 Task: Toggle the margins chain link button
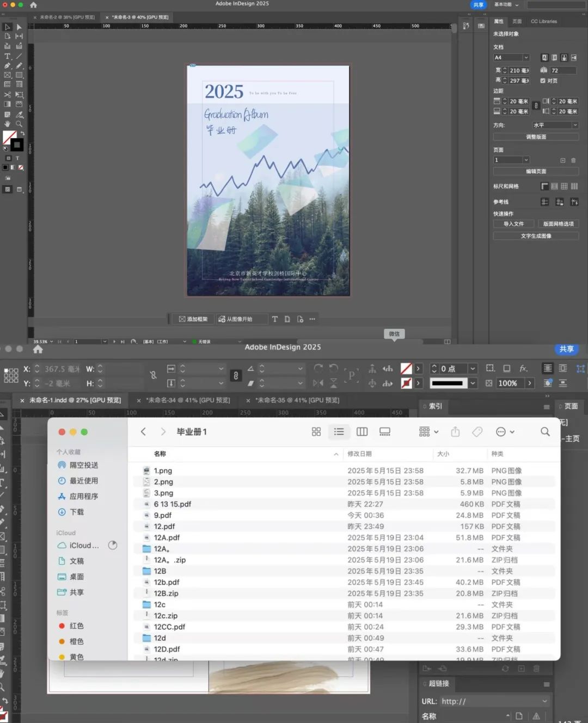(536, 106)
